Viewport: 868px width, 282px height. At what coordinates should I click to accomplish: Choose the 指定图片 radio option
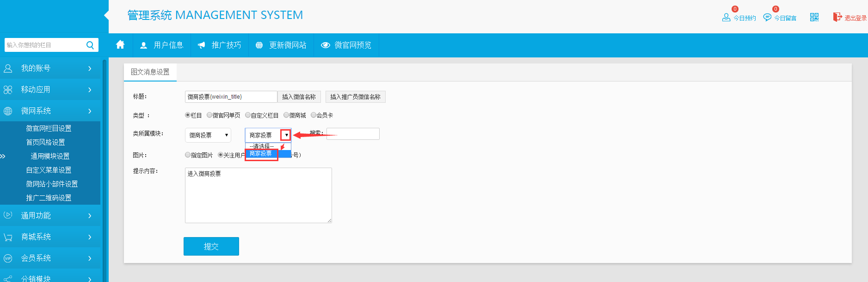pos(188,155)
